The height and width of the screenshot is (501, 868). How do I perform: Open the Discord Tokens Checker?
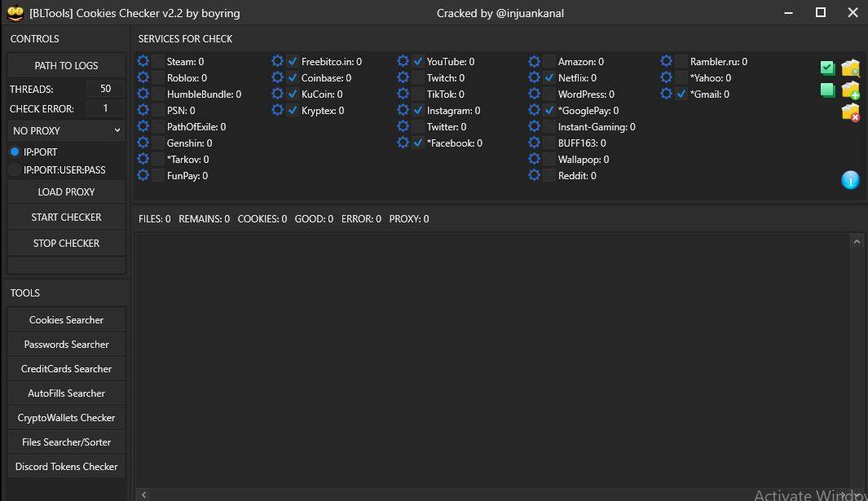tap(66, 466)
